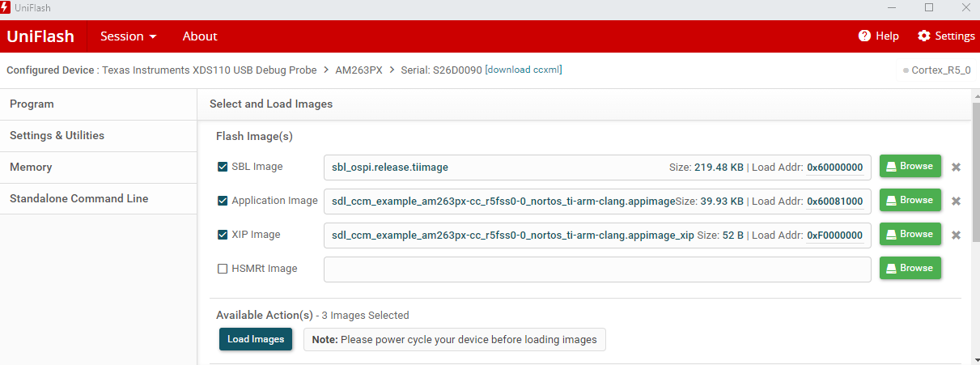Click the Cortex_R5_0 core status indicator

click(x=937, y=70)
